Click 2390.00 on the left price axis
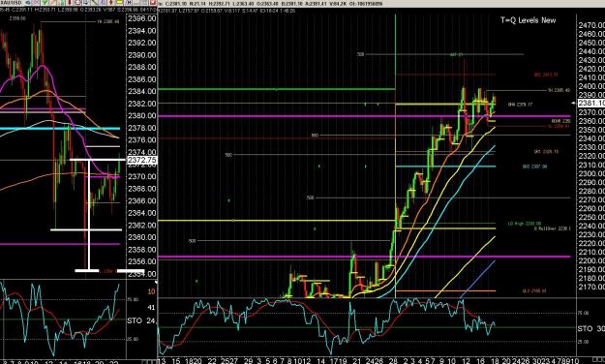 [x=142, y=55]
